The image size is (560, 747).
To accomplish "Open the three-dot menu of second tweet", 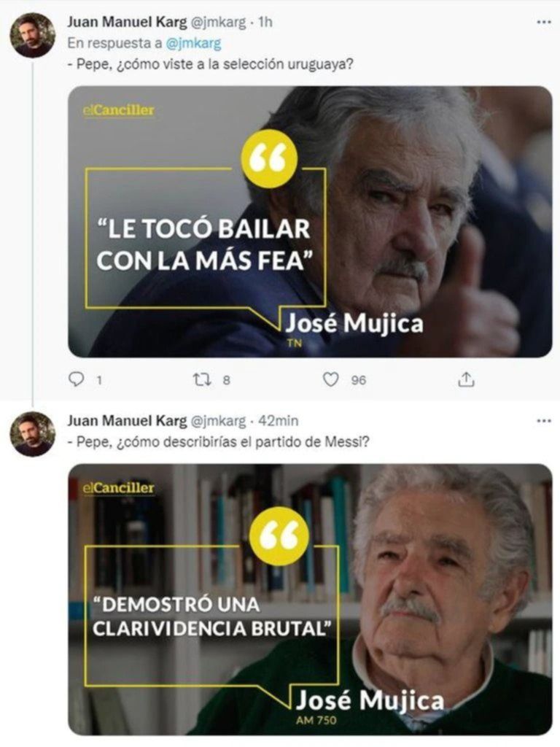I will tap(544, 421).
